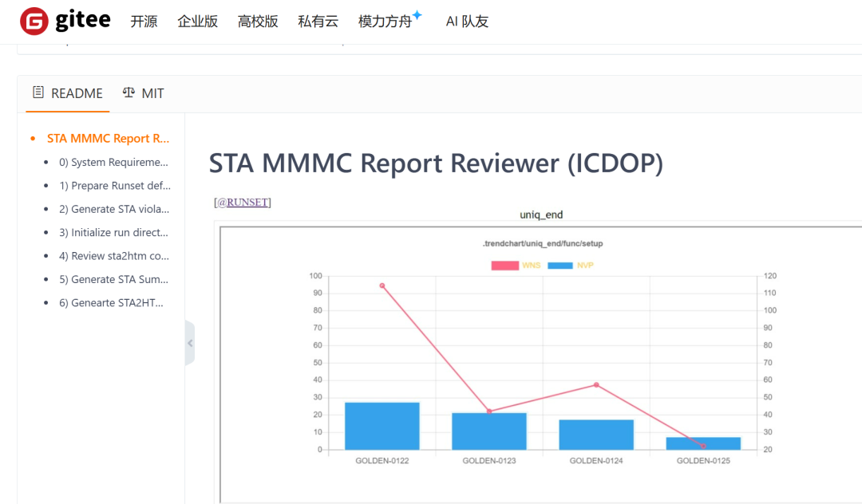Image resolution: width=862 pixels, height=504 pixels.
Task: Jump to 0) System Requirements section
Action: coord(113,163)
